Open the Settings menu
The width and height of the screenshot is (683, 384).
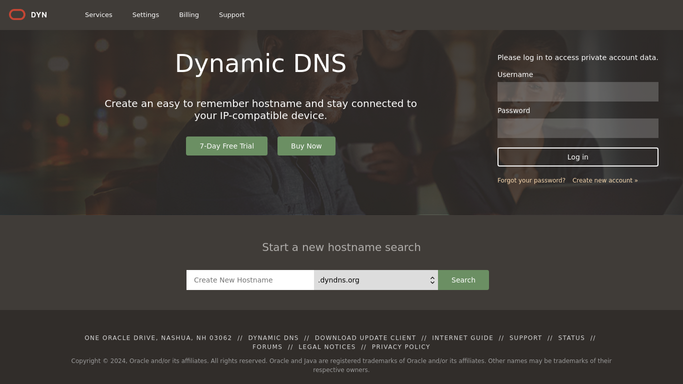pos(145,15)
